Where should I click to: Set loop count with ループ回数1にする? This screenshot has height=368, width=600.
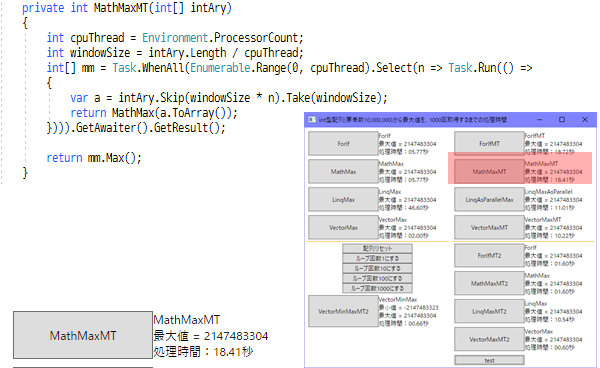pyautogui.click(x=377, y=258)
